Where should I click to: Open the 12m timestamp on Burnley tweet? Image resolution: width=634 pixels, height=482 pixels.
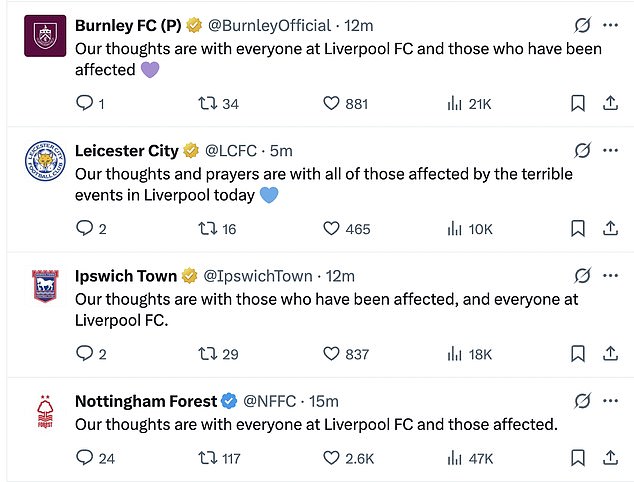pos(360,24)
